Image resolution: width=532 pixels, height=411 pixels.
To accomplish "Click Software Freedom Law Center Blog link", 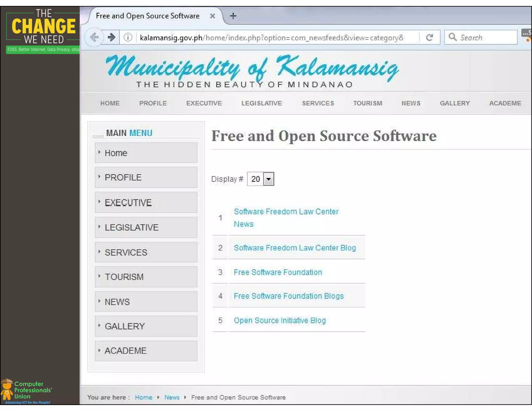I will (295, 248).
